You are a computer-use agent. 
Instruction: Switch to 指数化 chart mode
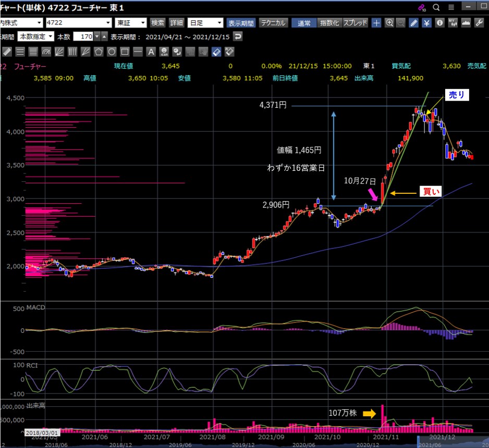pyautogui.click(x=329, y=23)
